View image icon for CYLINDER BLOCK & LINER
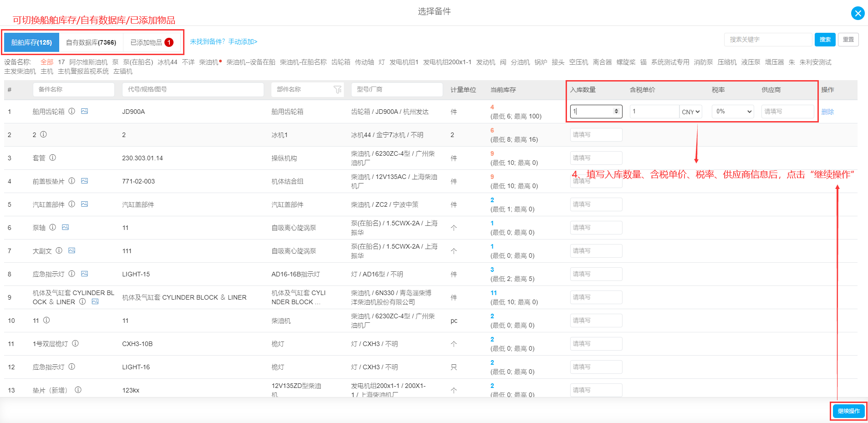Viewport: 868px width, 423px height. pos(95,301)
